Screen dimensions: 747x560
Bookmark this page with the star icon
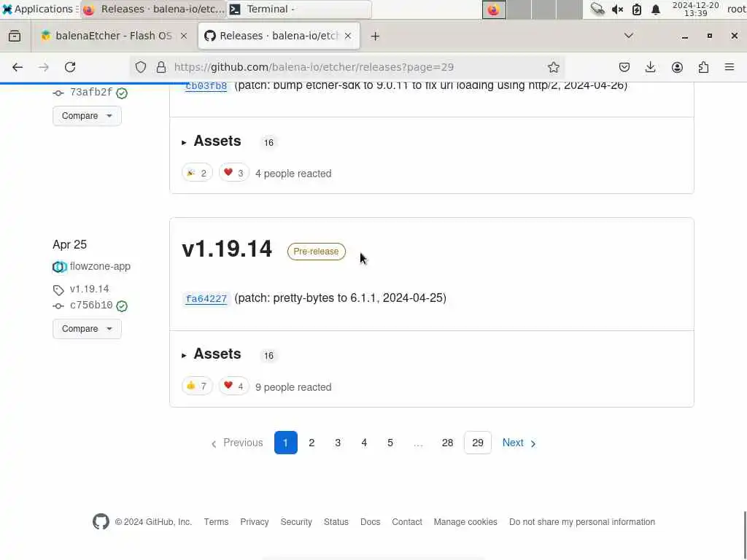point(553,67)
